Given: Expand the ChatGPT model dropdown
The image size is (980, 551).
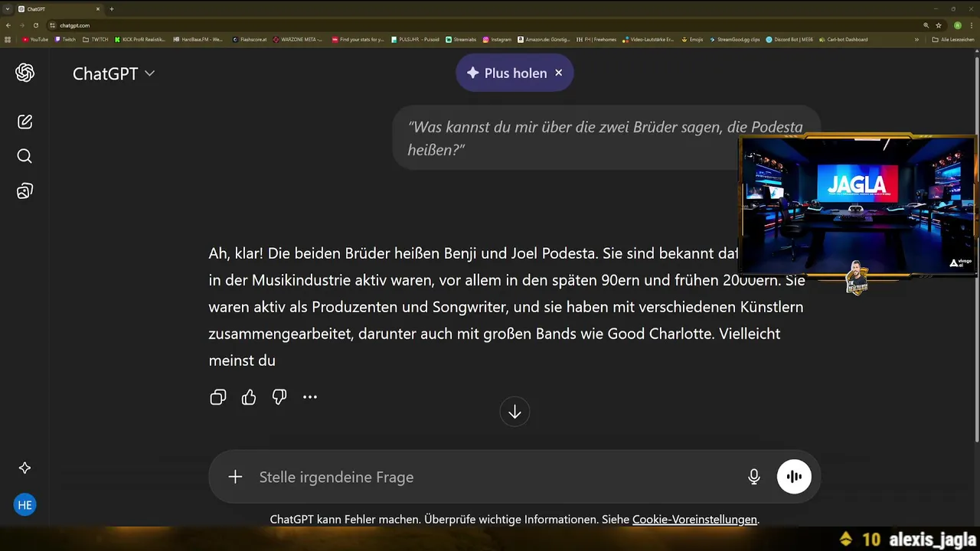Looking at the screenshot, I should click(x=113, y=73).
